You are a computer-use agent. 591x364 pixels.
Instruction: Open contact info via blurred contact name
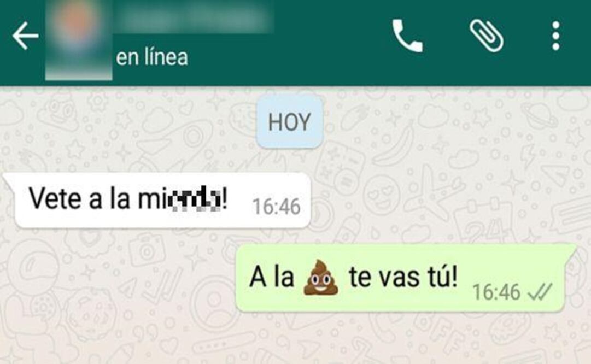pyautogui.click(x=193, y=18)
